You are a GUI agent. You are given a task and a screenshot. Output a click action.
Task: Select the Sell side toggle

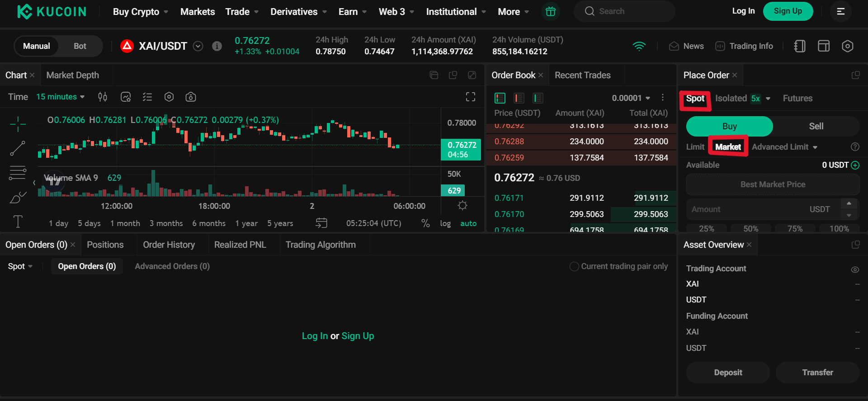(816, 126)
